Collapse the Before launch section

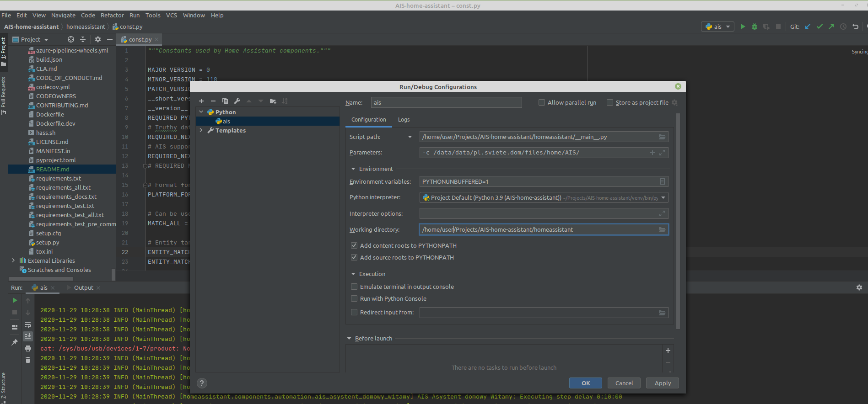(x=349, y=339)
